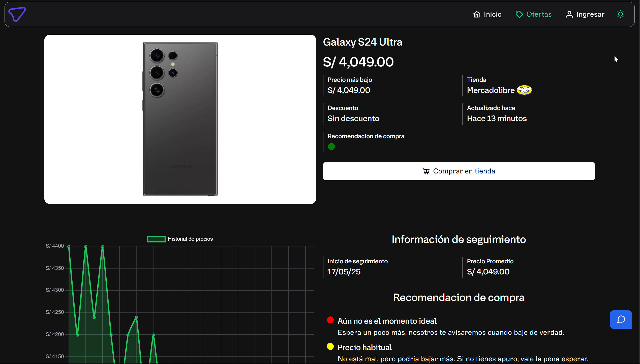Image resolution: width=640 pixels, height=364 pixels.
Task: Click the shopping cart icon in the buy button
Action: click(x=426, y=171)
